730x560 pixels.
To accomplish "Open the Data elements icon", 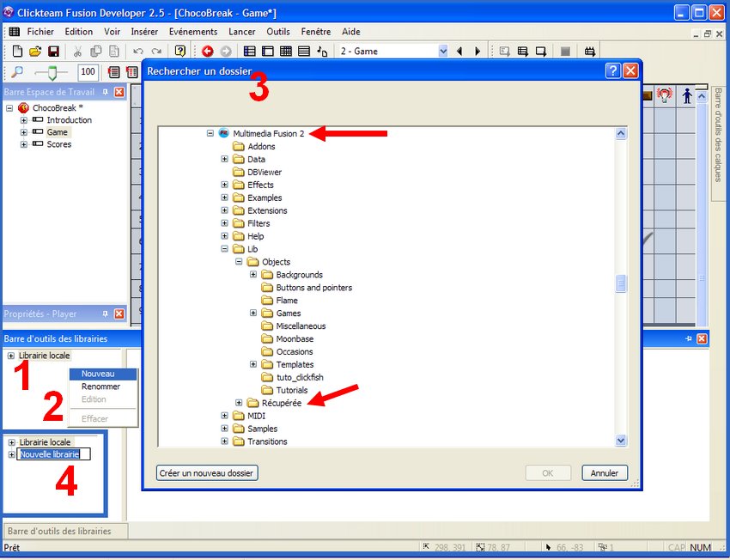I will pos(322,52).
